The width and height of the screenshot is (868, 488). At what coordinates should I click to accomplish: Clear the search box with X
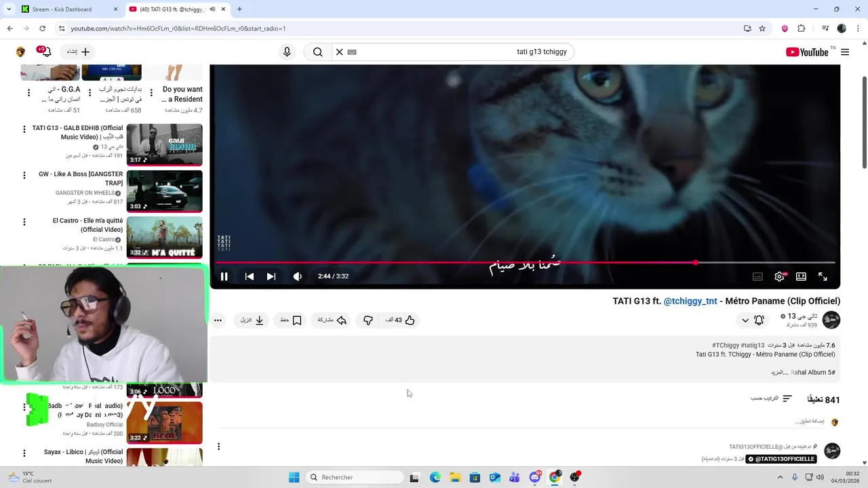pos(340,52)
